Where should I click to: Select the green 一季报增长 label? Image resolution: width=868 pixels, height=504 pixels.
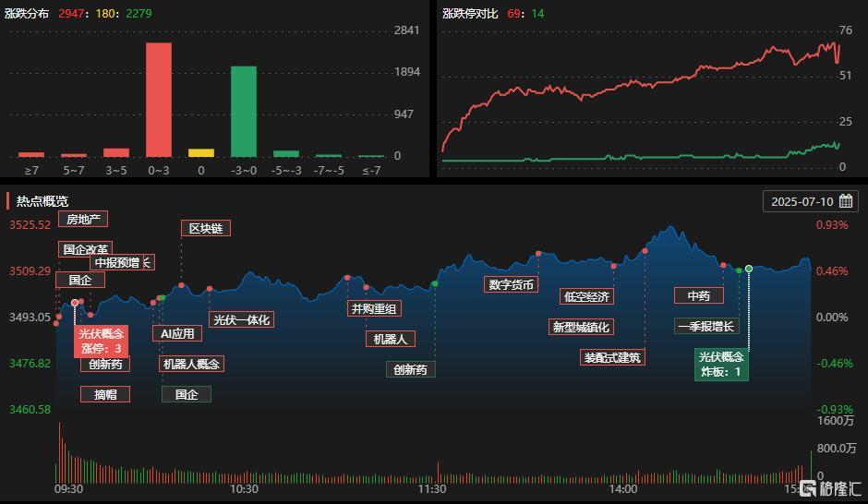(x=706, y=326)
